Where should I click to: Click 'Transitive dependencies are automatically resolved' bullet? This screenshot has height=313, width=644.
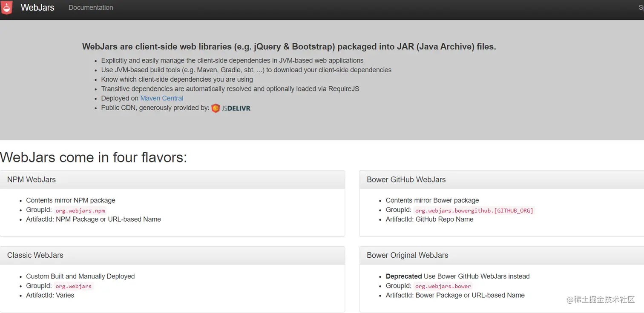click(230, 89)
